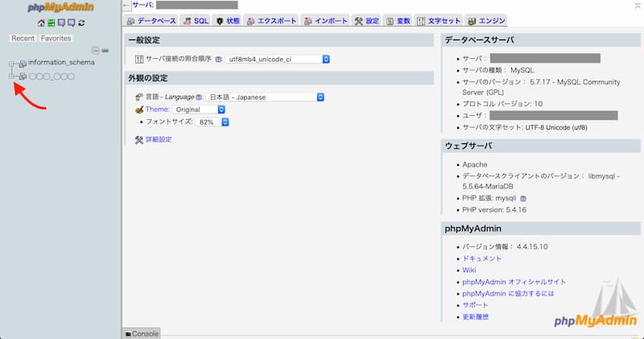Viewport: 644px width, 339px height.
Task: Click the Recent button in sidebar
Action: 23,38
